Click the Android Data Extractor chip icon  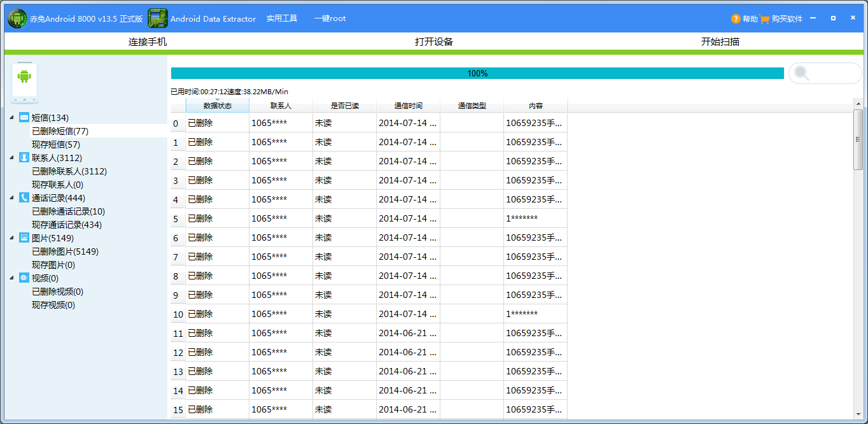pos(158,18)
